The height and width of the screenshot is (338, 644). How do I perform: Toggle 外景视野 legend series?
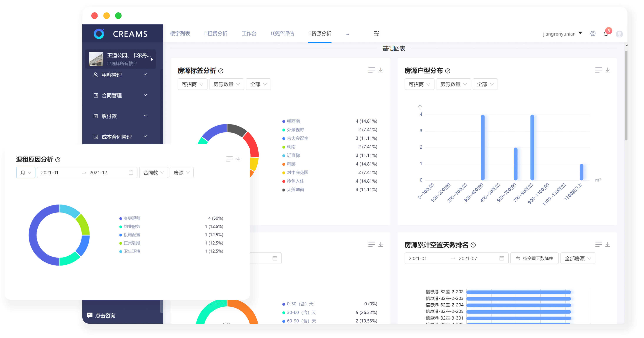tap(293, 130)
